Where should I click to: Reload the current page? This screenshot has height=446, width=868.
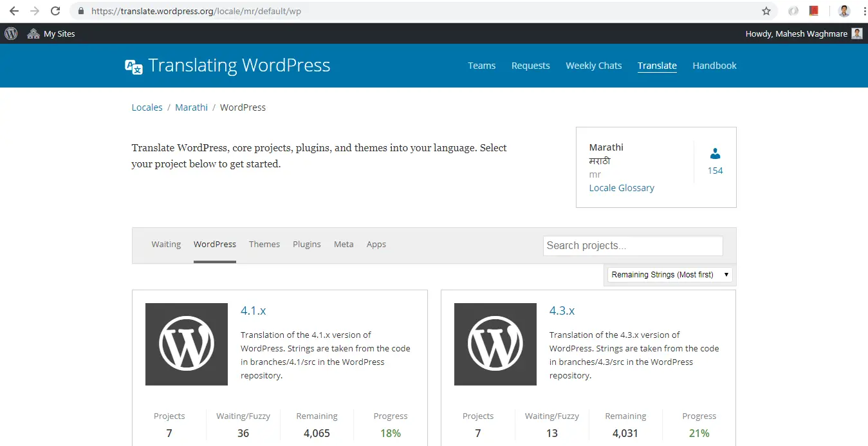pos(56,11)
